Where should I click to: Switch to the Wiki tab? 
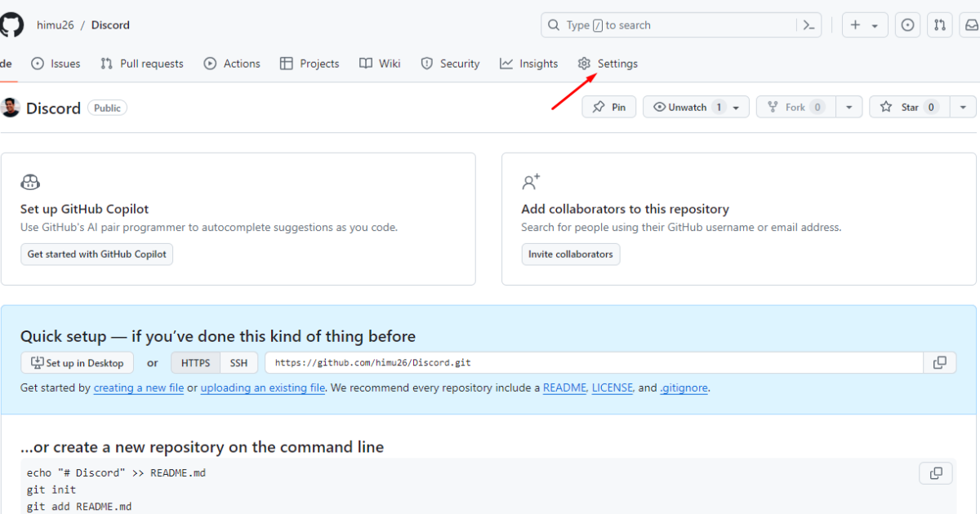pyautogui.click(x=380, y=64)
